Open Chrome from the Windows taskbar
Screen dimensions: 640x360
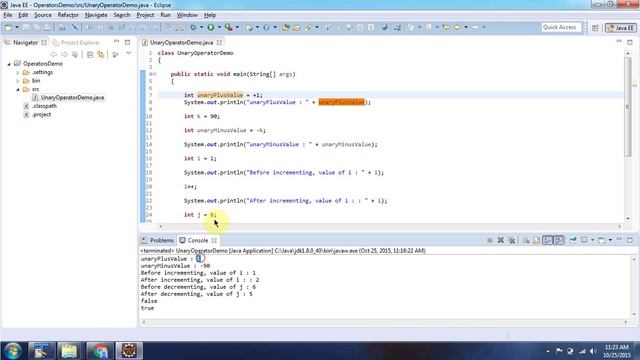click(100, 351)
